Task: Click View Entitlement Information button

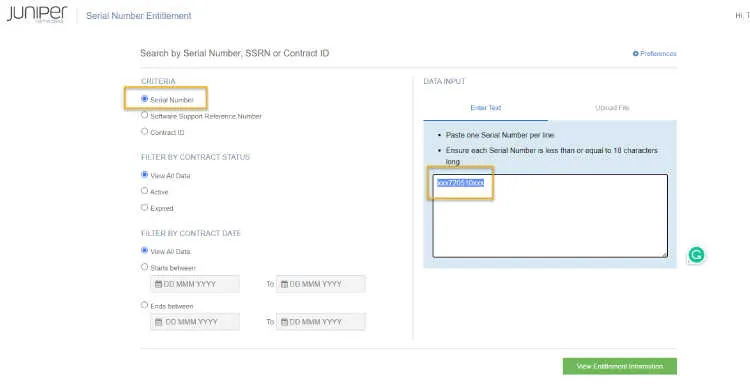Action: [x=619, y=367]
